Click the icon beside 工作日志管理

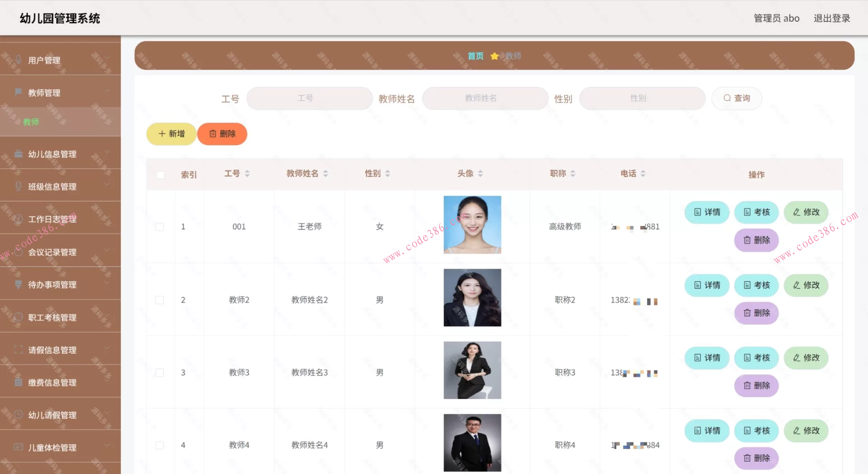pyautogui.click(x=19, y=219)
